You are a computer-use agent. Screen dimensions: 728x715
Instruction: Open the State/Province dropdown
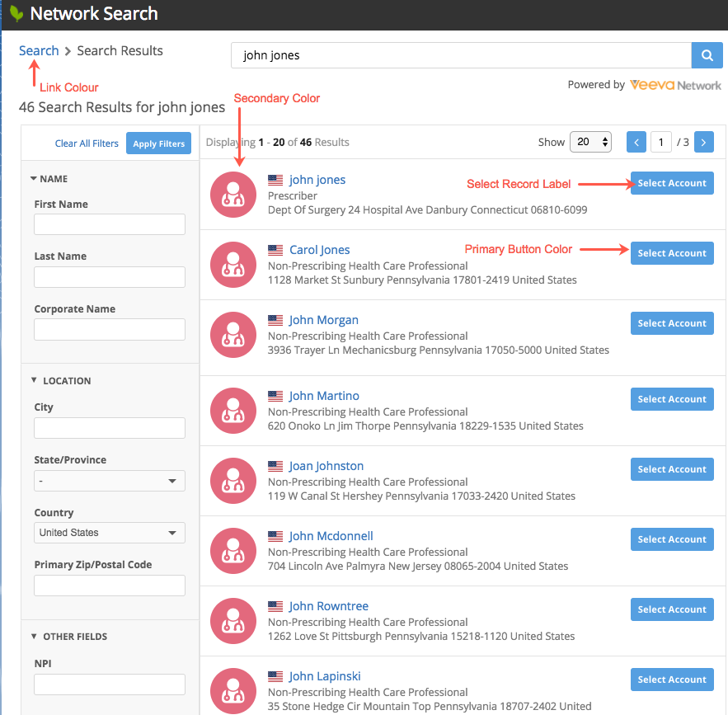point(110,481)
